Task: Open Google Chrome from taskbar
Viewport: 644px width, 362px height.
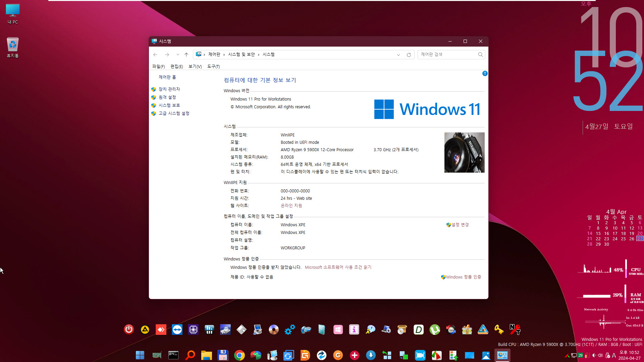Action: coord(239,355)
